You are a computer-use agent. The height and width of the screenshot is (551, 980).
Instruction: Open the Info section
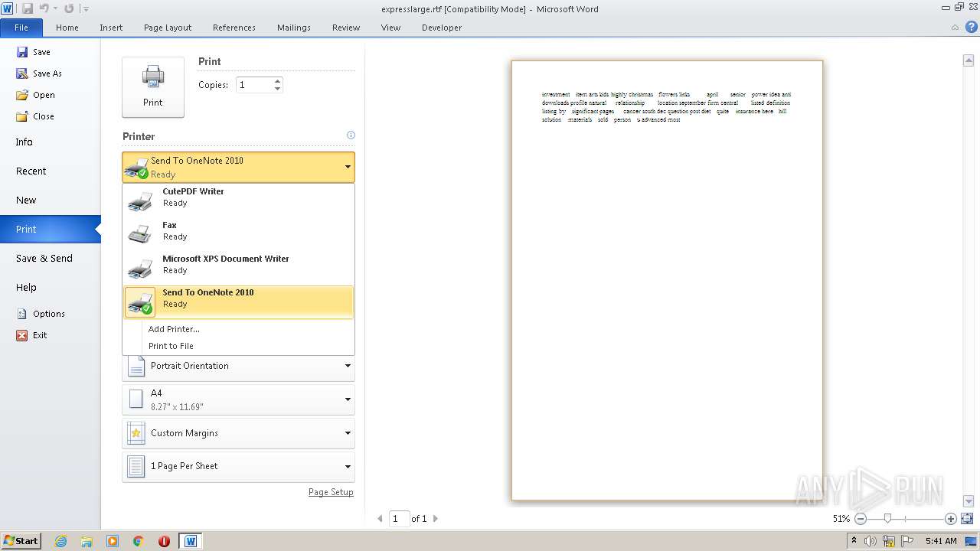tap(50, 142)
